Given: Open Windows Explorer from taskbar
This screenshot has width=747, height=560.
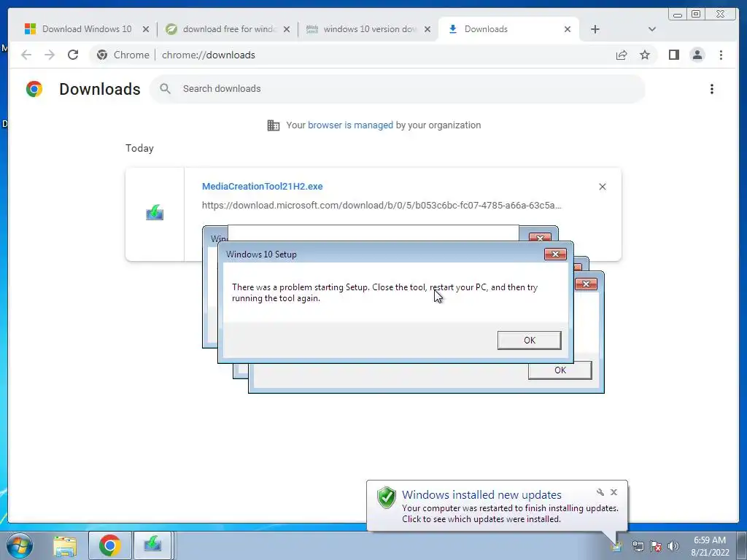Looking at the screenshot, I should pos(65,546).
